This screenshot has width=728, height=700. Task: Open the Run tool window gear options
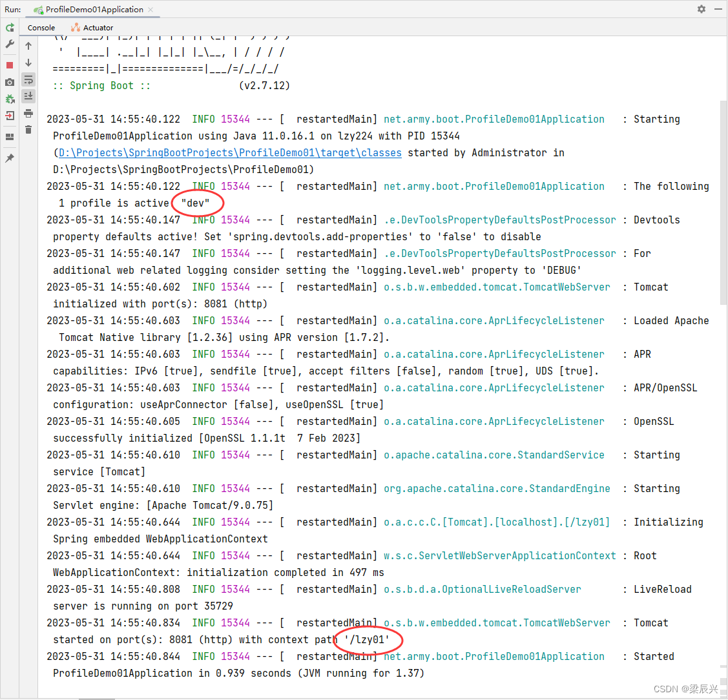[x=702, y=9]
